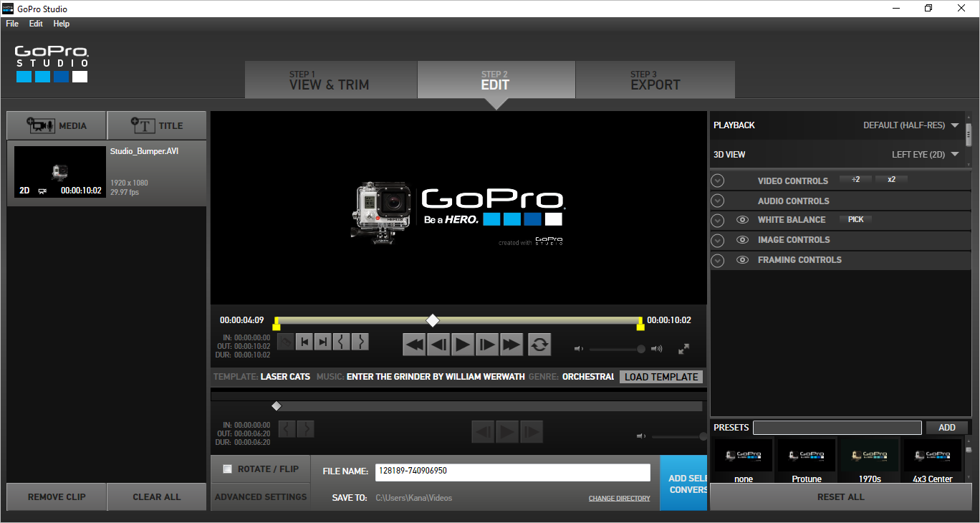Image resolution: width=980 pixels, height=523 pixels.
Task: Apply the 1970s preset
Action: point(870,461)
